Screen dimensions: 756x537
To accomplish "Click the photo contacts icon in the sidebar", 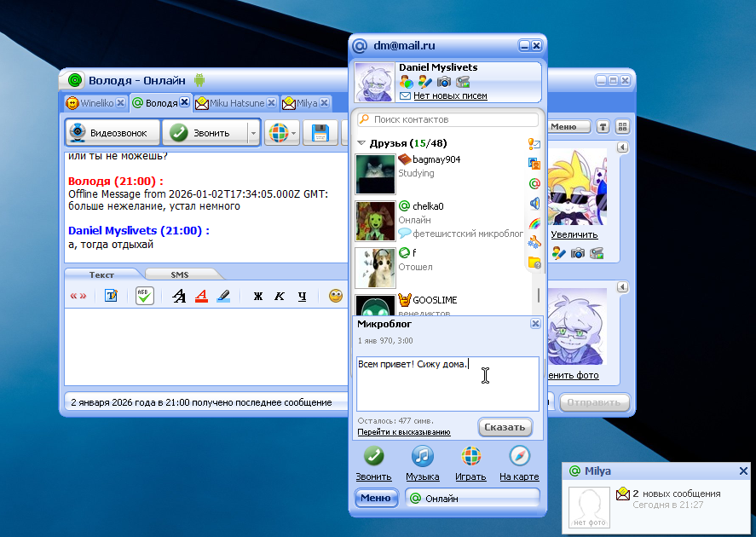I will tap(534, 164).
